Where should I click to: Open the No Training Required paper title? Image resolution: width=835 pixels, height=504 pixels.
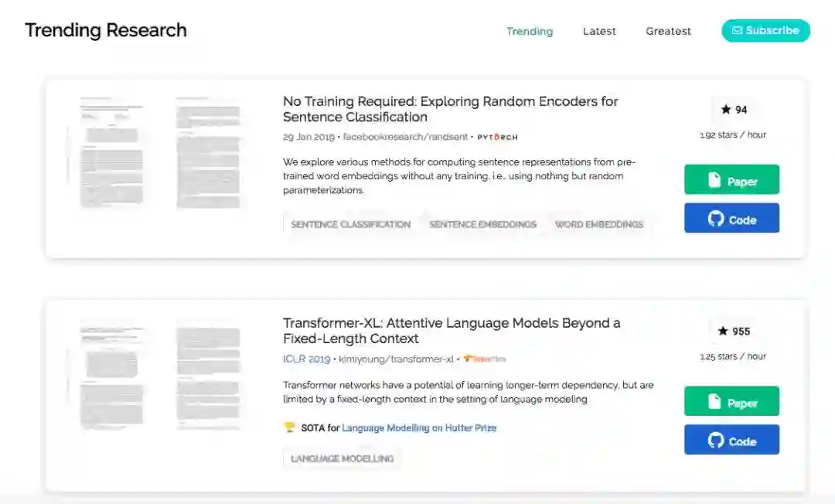tap(450, 109)
